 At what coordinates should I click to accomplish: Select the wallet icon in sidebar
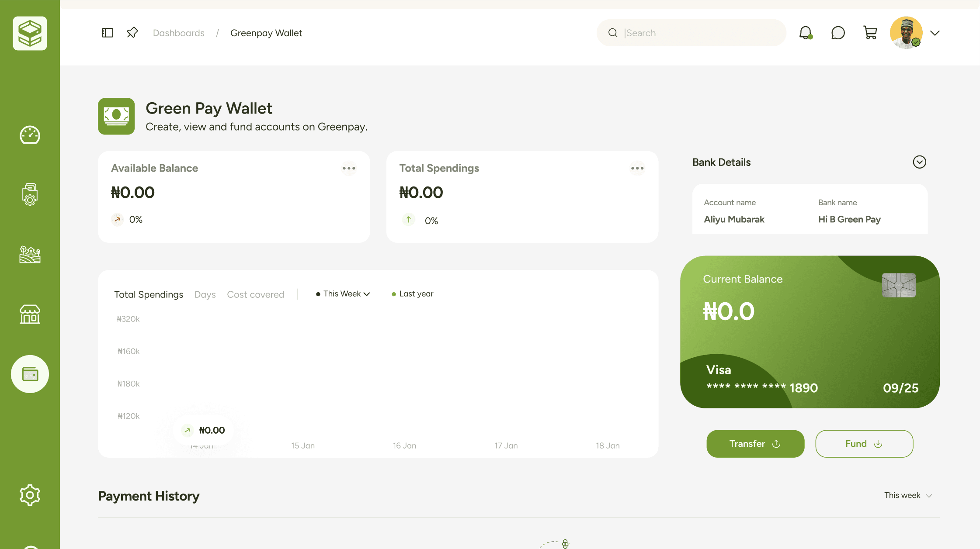coord(30,374)
